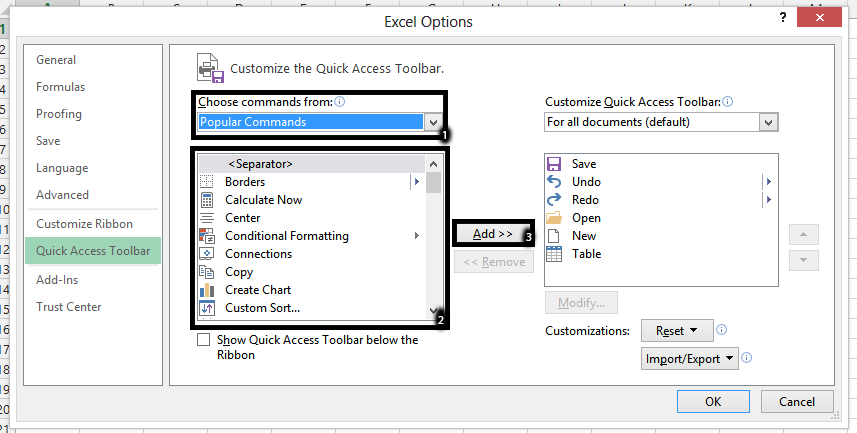Select the Table grid icon
The height and width of the screenshot is (433, 857).
554,254
